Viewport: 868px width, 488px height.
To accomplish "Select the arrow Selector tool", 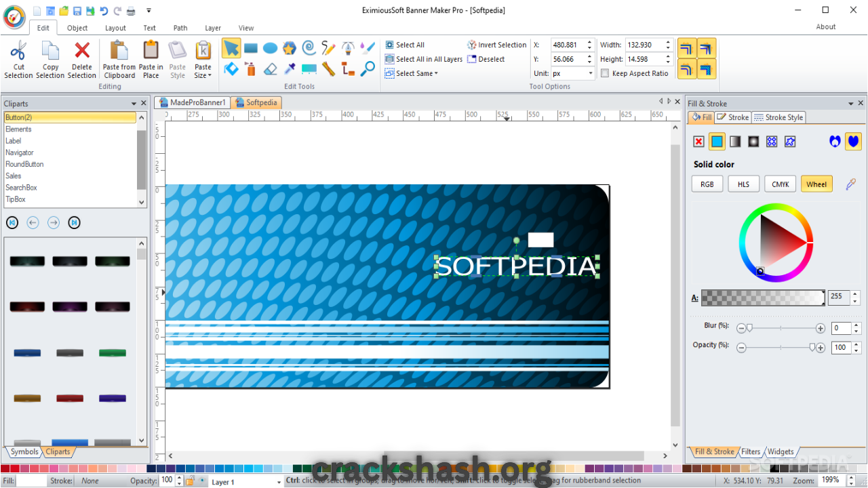I will (231, 48).
